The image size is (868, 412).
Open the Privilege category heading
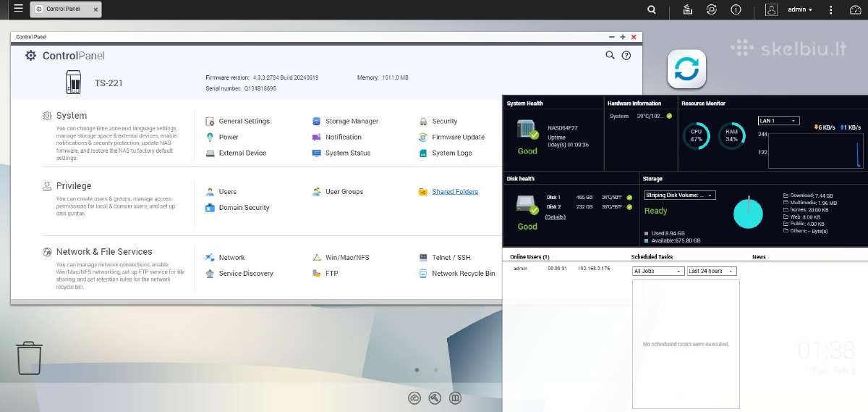[x=74, y=186]
